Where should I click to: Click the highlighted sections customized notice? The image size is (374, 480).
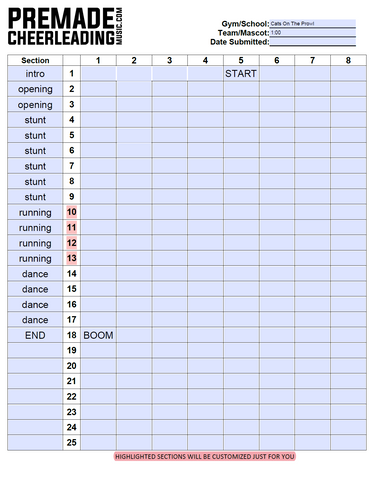(205, 456)
